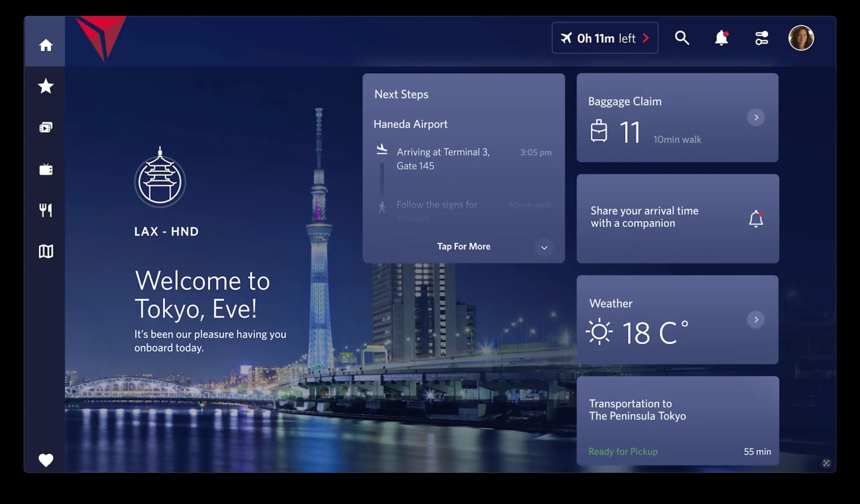
Task: Open flight countdown 0h 11m left
Action: point(604,37)
